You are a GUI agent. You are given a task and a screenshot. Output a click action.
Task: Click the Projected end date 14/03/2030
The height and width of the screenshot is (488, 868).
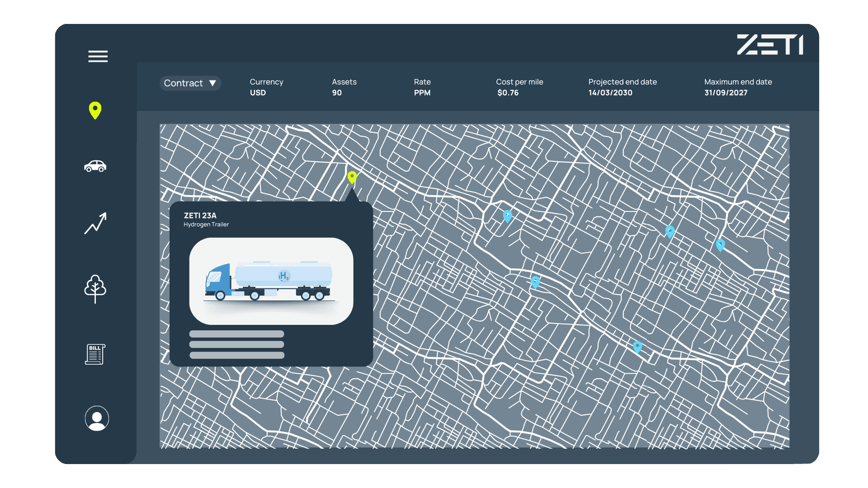coord(610,93)
